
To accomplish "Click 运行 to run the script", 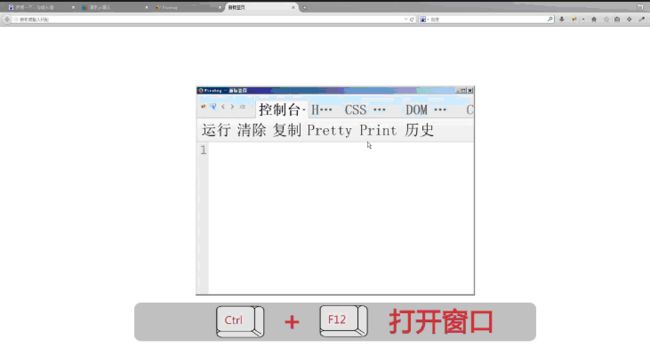I will tap(216, 130).
